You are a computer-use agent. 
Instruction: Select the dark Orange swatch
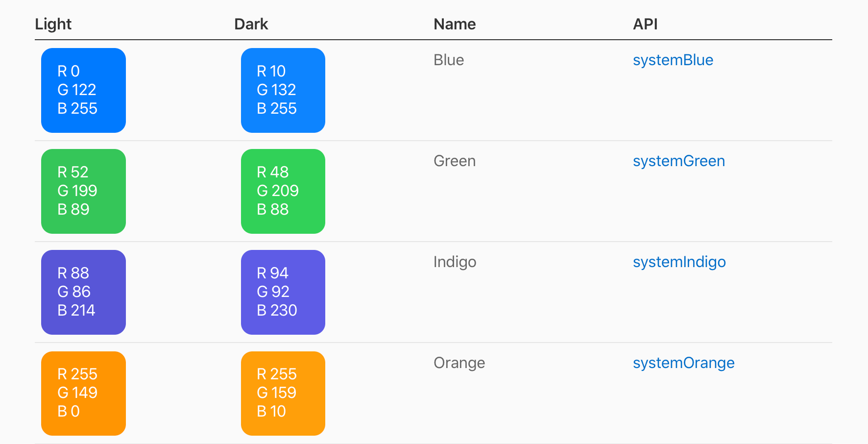pos(283,393)
